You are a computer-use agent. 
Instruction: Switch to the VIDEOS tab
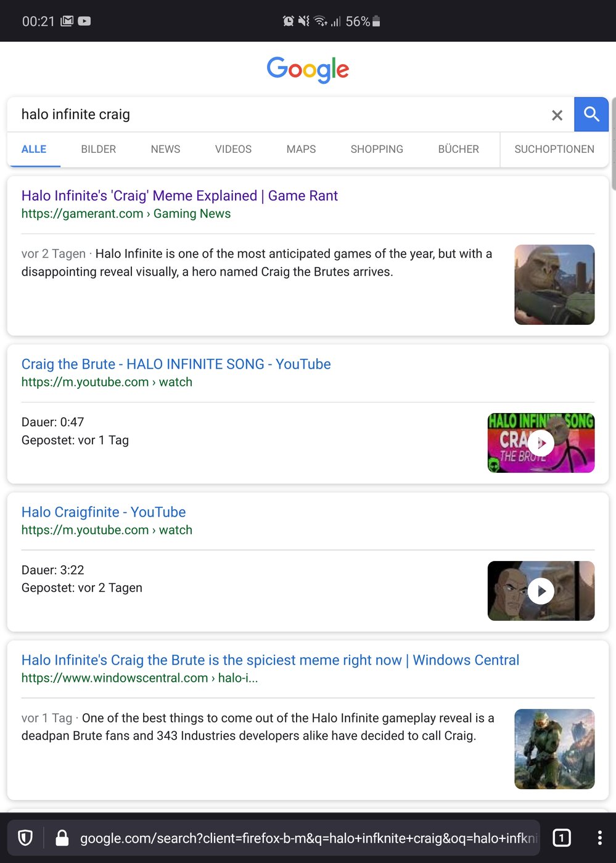tap(233, 149)
